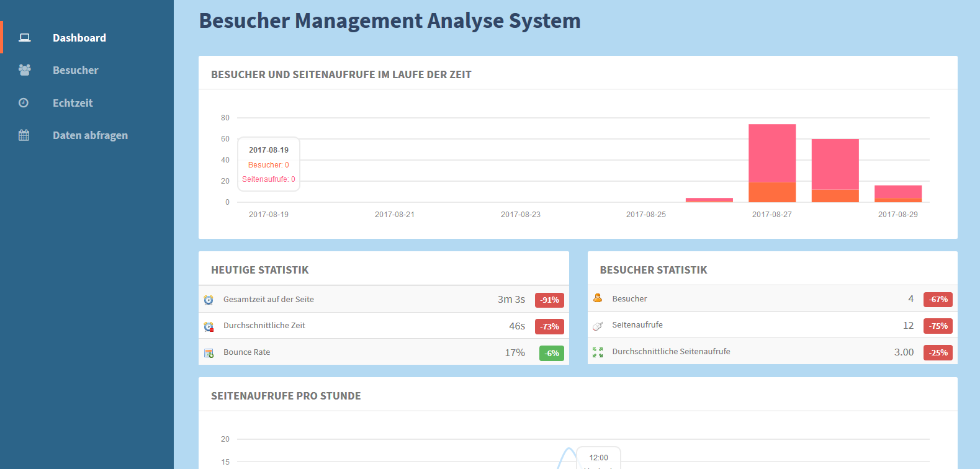Click the clock icon for Gesamtzeit auf der Seite
The width and height of the screenshot is (980, 469).
pyautogui.click(x=209, y=300)
